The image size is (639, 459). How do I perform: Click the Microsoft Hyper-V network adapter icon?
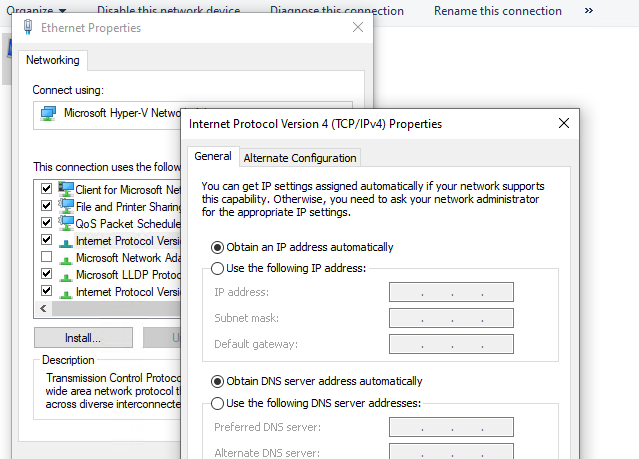click(x=48, y=113)
